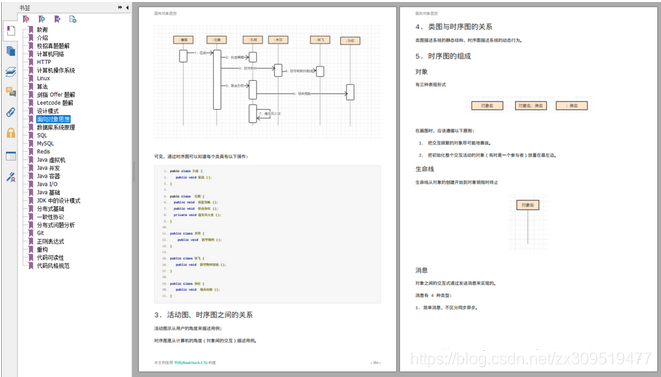Jump to 代码风格规范 bookmark

pos(53,266)
